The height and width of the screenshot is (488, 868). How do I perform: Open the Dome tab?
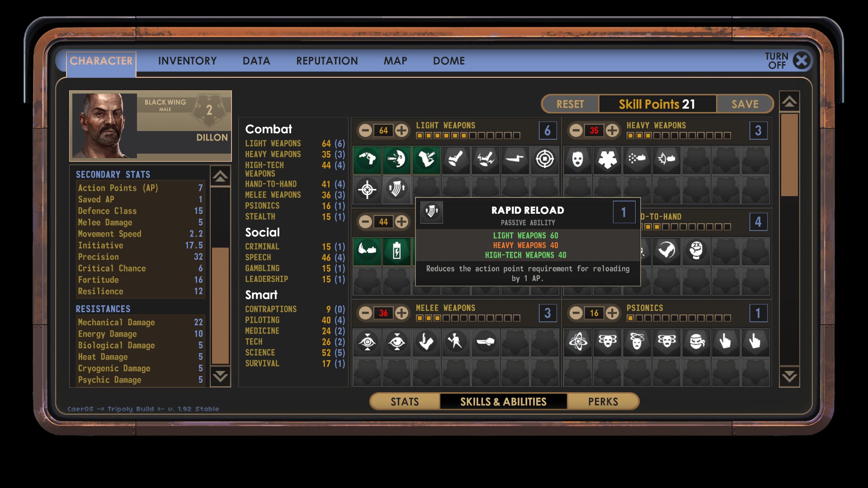point(448,61)
